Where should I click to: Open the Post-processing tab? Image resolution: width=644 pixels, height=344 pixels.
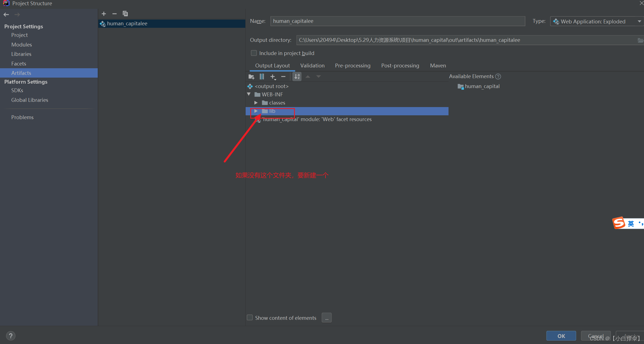(x=400, y=66)
